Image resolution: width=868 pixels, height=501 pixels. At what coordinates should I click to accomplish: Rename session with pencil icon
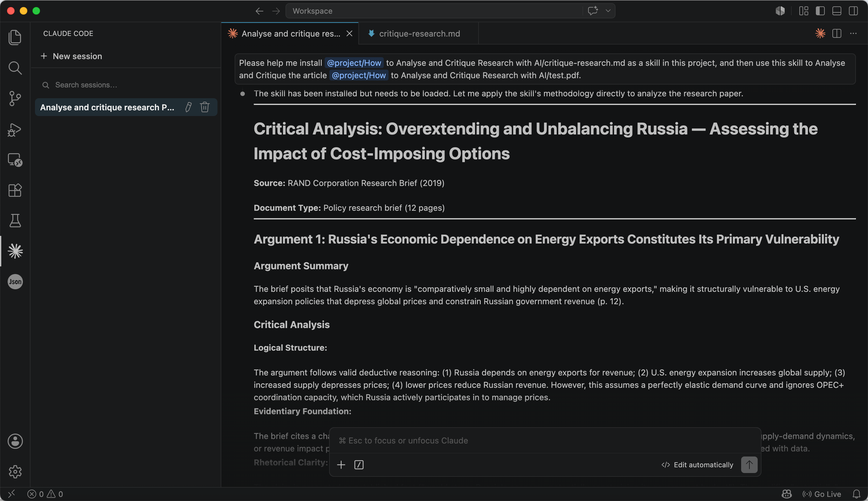[x=188, y=107]
